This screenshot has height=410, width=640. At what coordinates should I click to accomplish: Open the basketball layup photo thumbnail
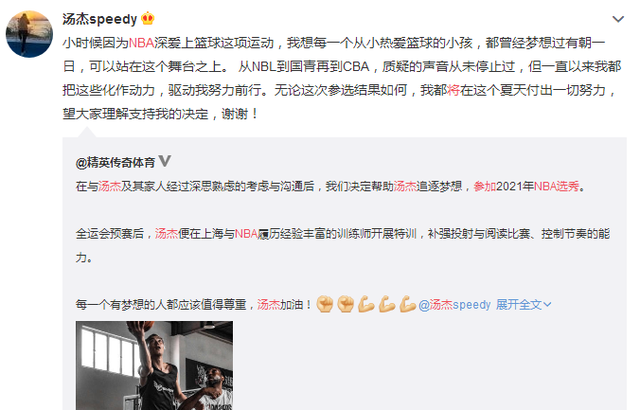tap(154, 366)
